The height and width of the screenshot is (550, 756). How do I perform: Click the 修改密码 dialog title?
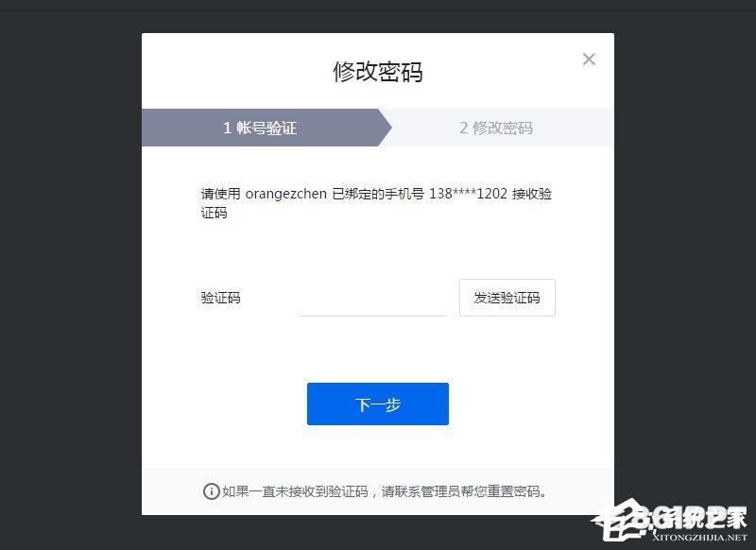pyautogui.click(x=378, y=72)
